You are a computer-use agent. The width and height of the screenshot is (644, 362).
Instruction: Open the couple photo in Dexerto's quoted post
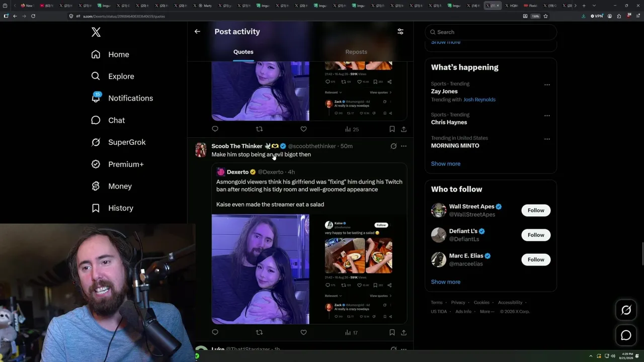[x=260, y=269]
